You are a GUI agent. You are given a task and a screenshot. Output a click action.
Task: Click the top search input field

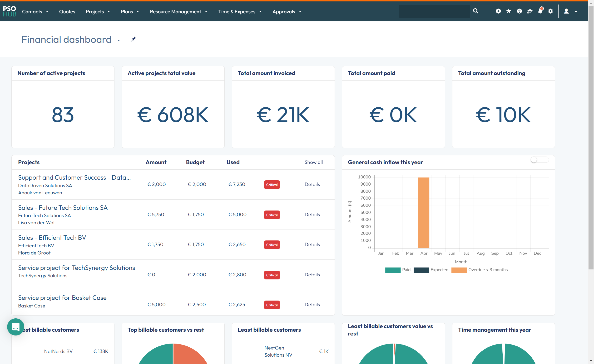(434, 11)
